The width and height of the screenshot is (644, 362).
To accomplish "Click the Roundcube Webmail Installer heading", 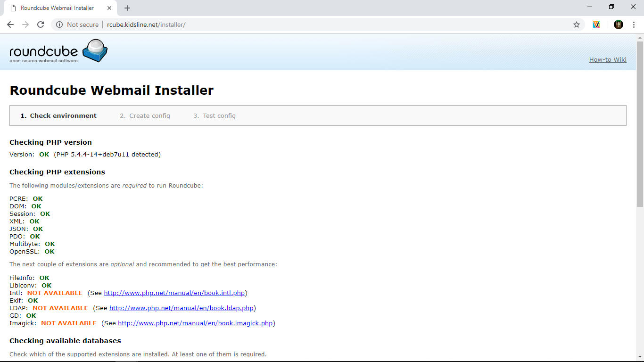I will (112, 90).
